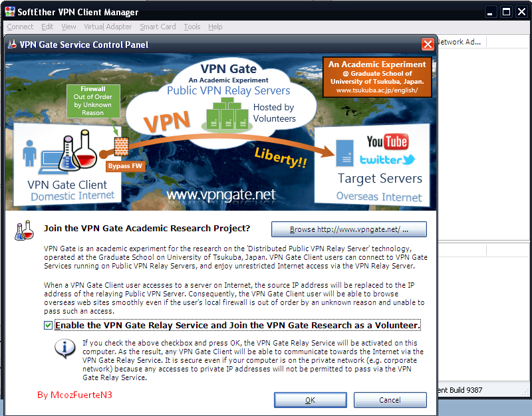This screenshot has height=416, width=532.
Task: Click the Join the VPN Gate Academic Research heading
Action: [x=147, y=228]
